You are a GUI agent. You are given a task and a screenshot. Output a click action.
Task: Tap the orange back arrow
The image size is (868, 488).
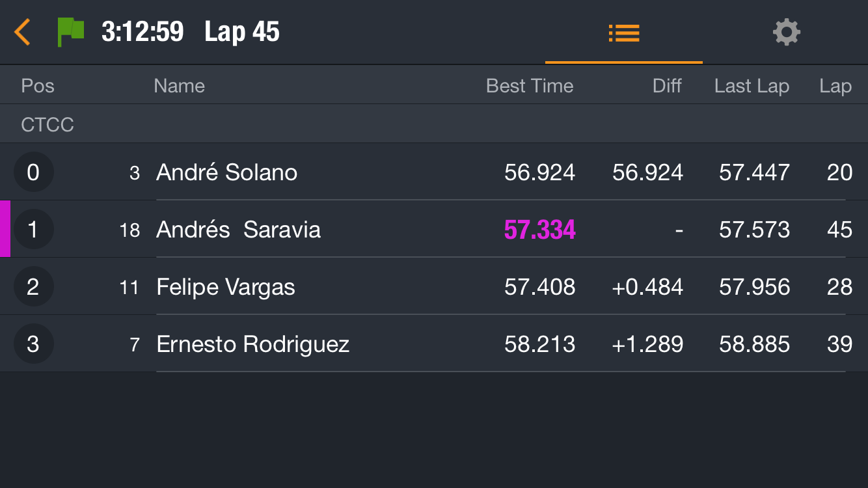tap(22, 32)
